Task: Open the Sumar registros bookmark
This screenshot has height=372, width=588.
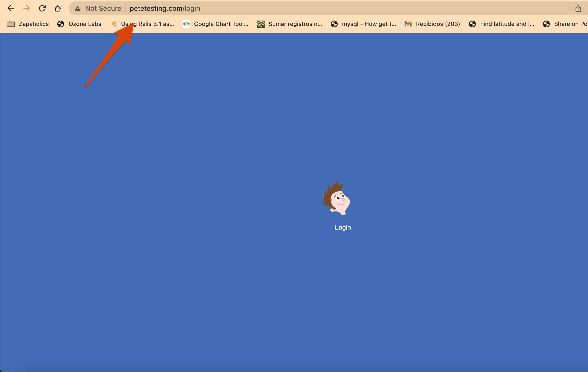Action: tap(290, 24)
